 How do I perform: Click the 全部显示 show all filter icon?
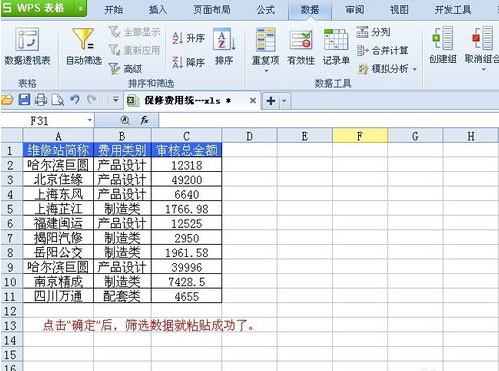point(114,32)
